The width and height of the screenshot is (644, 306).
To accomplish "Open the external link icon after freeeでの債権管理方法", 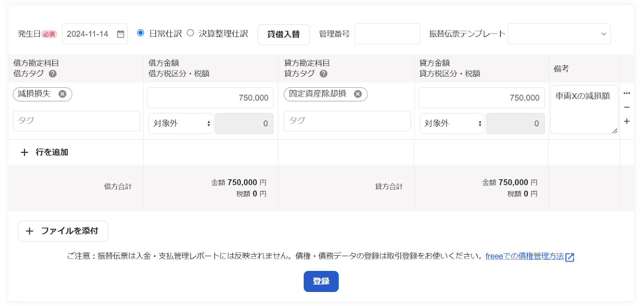I will [x=570, y=257].
